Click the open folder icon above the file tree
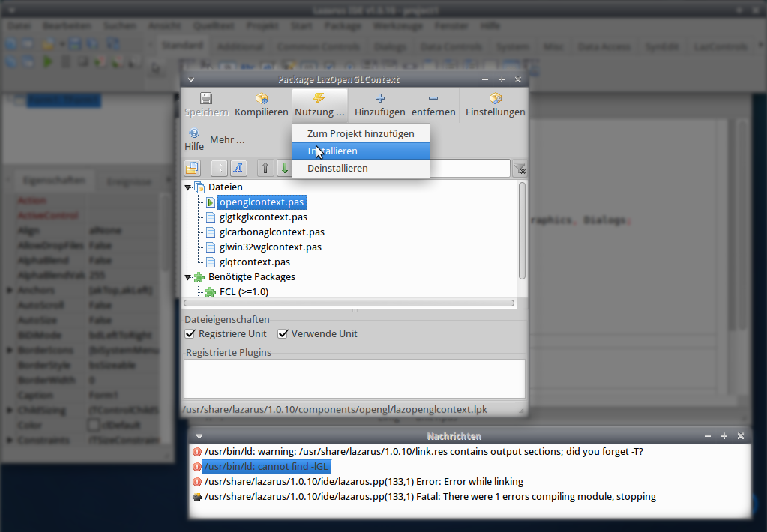767x532 pixels. (x=192, y=168)
